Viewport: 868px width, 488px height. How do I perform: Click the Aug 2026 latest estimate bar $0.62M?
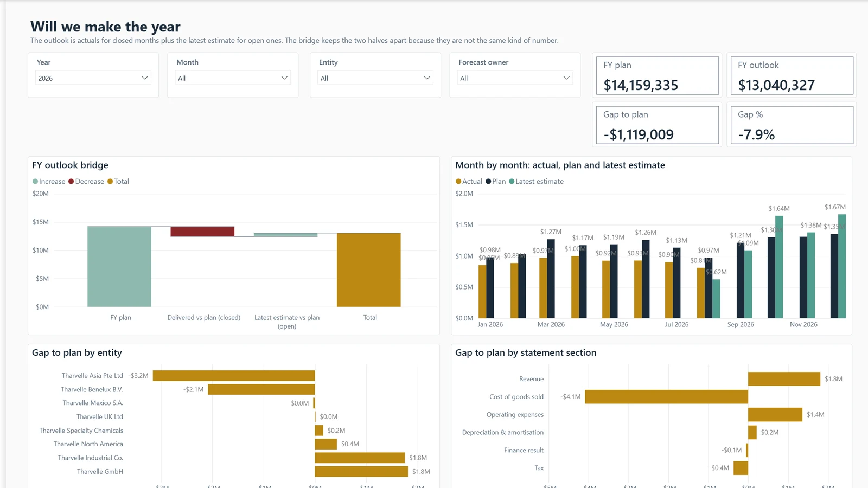click(716, 299)
